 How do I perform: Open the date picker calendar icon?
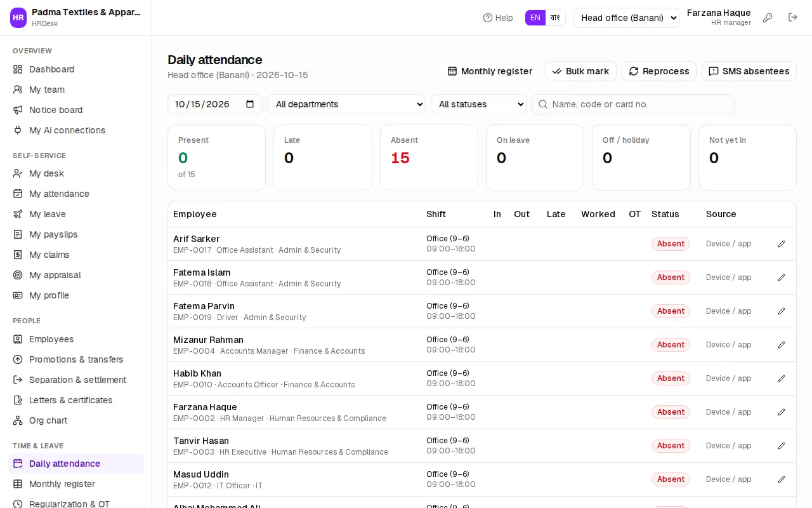click(250, 104)
